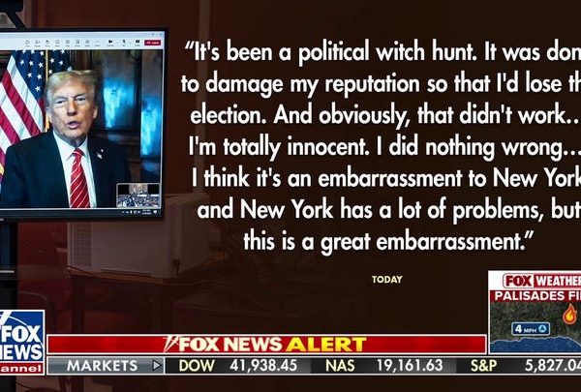Screen dimensions: 581x392
Task: Open the View layout icon
Action: 68,43
